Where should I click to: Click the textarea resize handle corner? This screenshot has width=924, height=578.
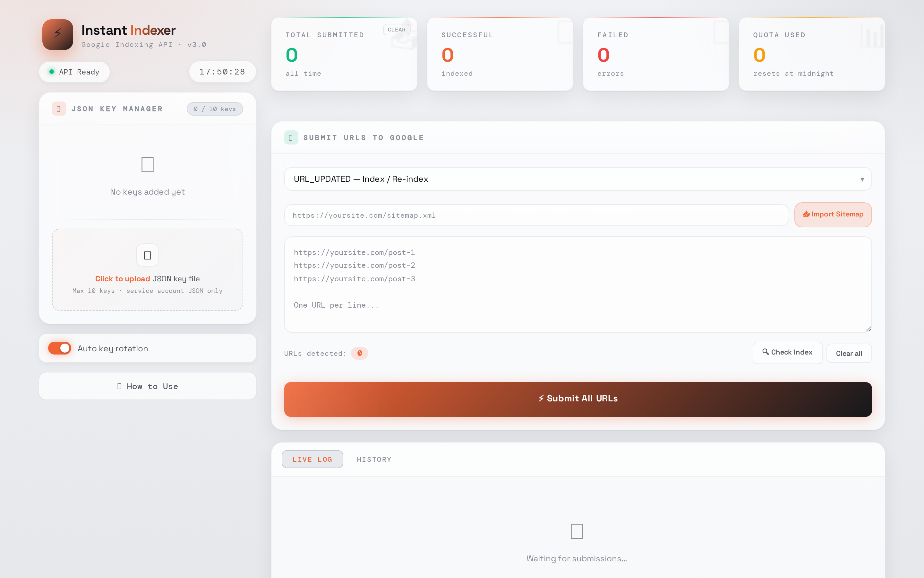[x=868, y=329]
